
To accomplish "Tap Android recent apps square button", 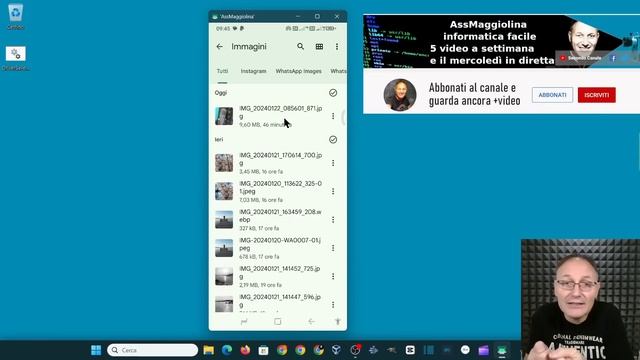I will pos(278,322).
